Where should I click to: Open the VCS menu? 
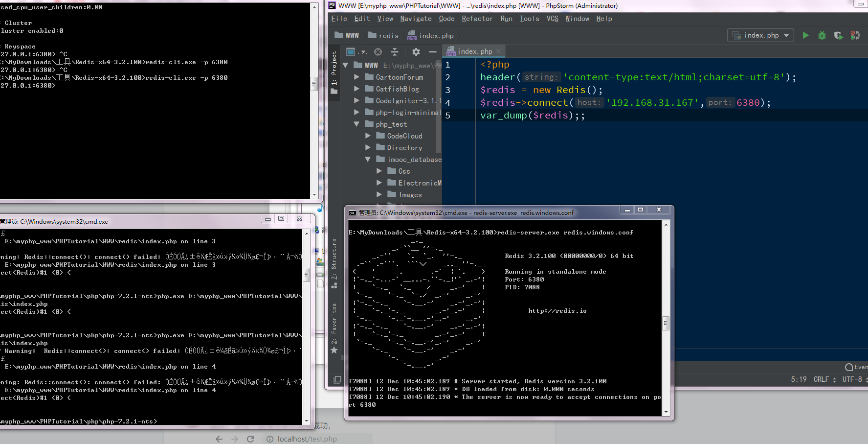click(552, 19)
